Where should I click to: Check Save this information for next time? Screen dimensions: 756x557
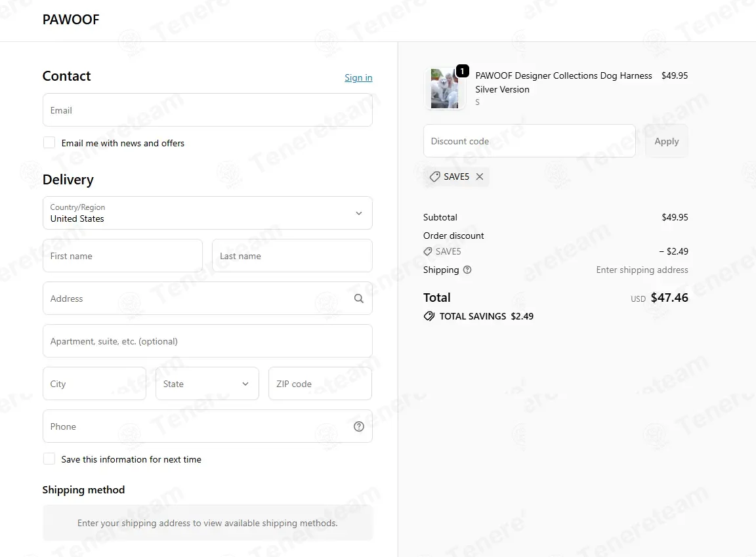tap(49, 459)
